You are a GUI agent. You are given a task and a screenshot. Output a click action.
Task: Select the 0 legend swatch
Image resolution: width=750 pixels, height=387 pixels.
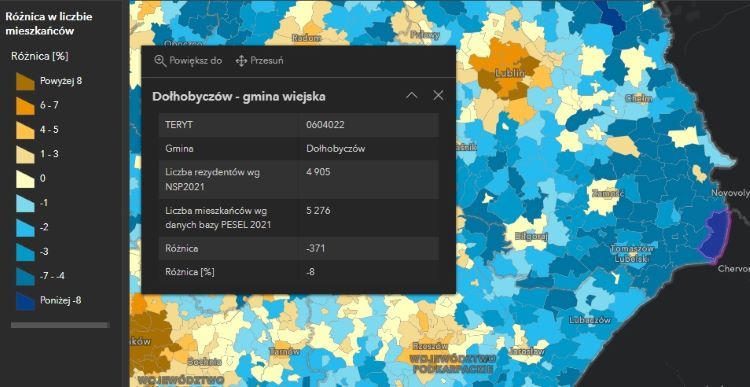pos(25,179)
